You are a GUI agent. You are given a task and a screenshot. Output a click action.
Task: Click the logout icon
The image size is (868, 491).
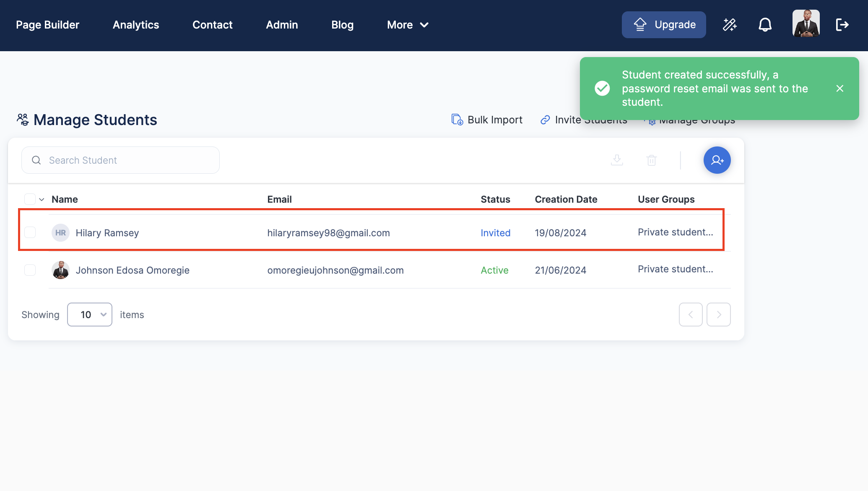(842, 25)
